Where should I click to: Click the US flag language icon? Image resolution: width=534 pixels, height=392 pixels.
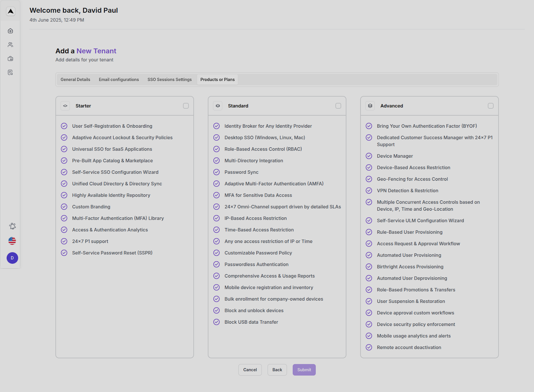pos(12,241)
